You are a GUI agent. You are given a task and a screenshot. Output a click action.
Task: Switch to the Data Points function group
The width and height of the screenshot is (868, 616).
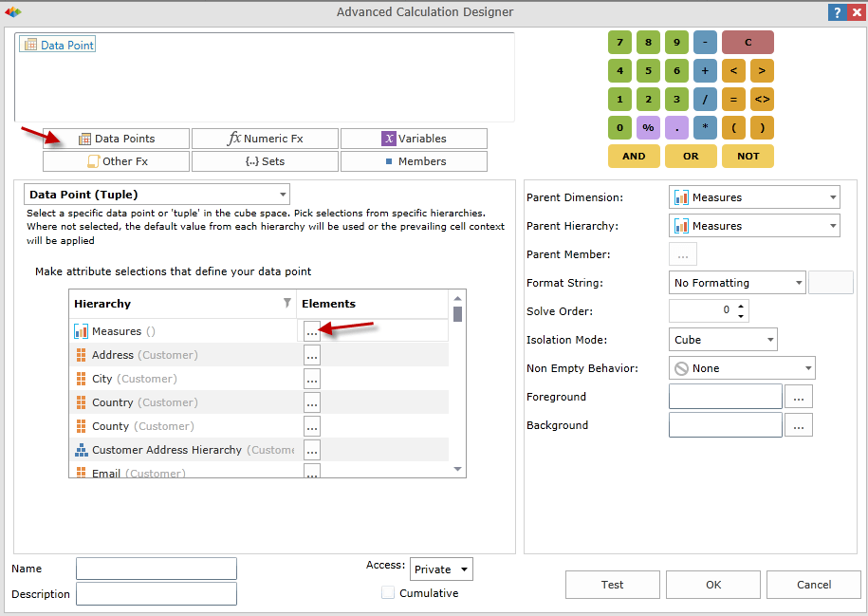coord(117,139)
